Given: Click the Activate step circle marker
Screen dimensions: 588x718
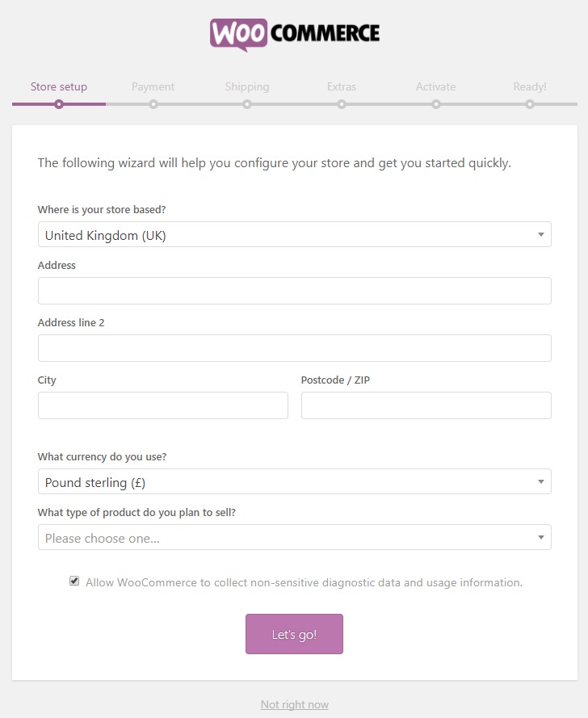Looking at the screenshot, I should coord(436,104).
